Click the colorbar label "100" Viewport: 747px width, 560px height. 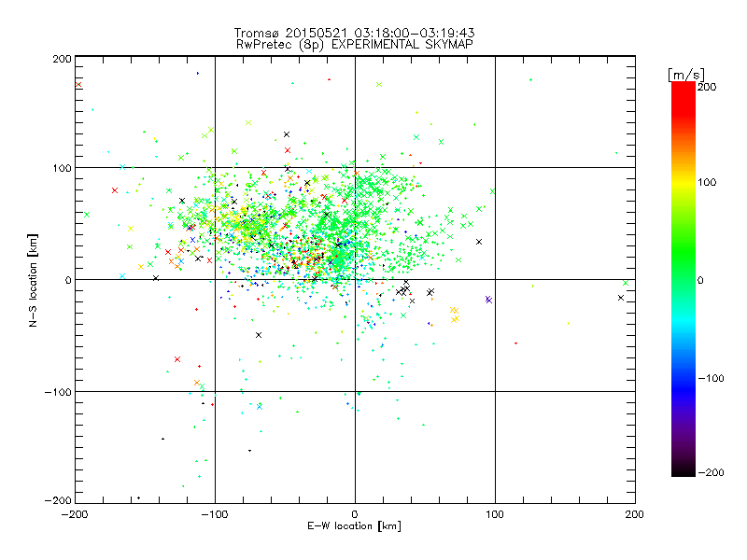coord(707,182)
